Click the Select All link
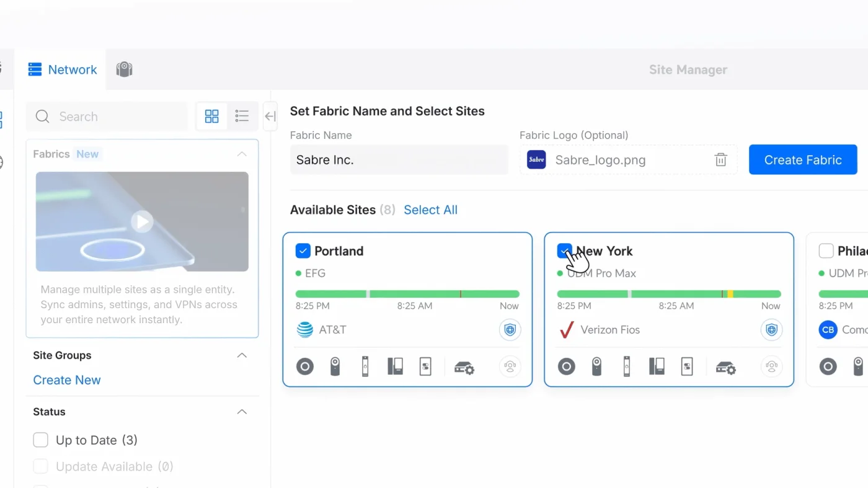Screen dimensions: 868x488 (430, 210)
